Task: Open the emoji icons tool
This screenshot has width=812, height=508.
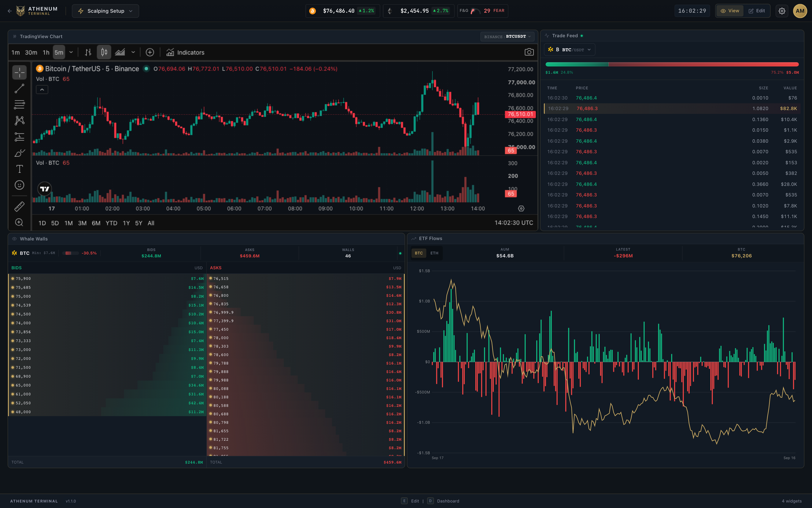Action: click(x=19, y=185)
